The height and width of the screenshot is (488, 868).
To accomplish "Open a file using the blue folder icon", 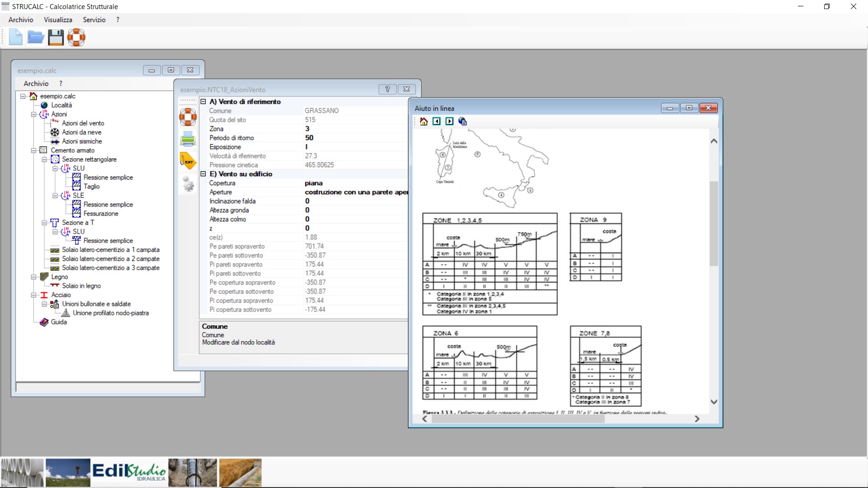I will pyautogui.click(x=35, y=37).
